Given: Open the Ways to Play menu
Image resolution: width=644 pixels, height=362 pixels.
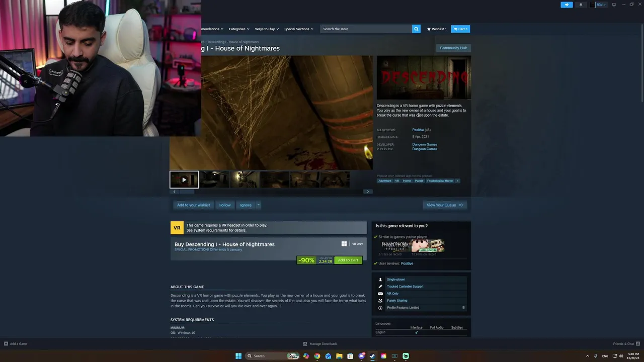Looking at the screenshot, I should [267, 29].
